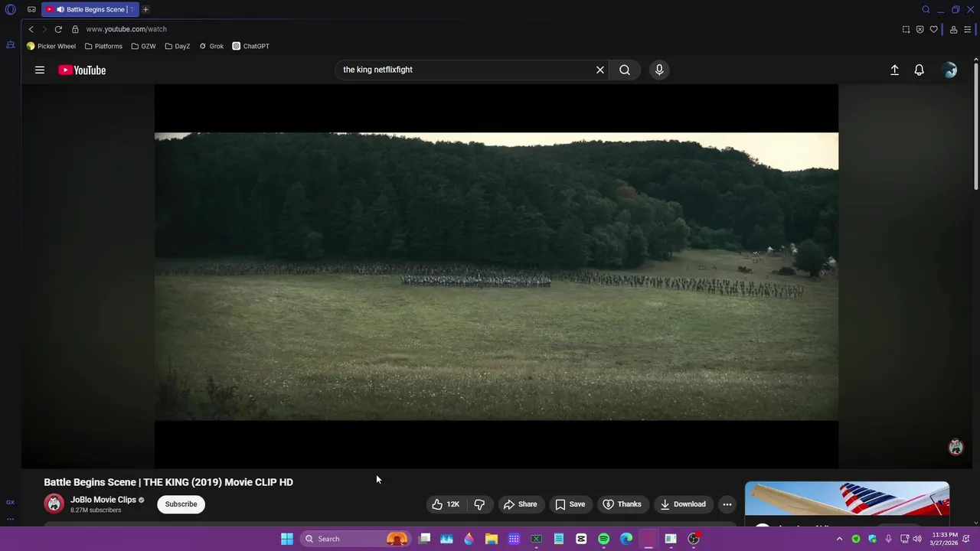Open the Opera sidebar workspace icon
Screen dimensions: 980x551
[x=10, y=45]
